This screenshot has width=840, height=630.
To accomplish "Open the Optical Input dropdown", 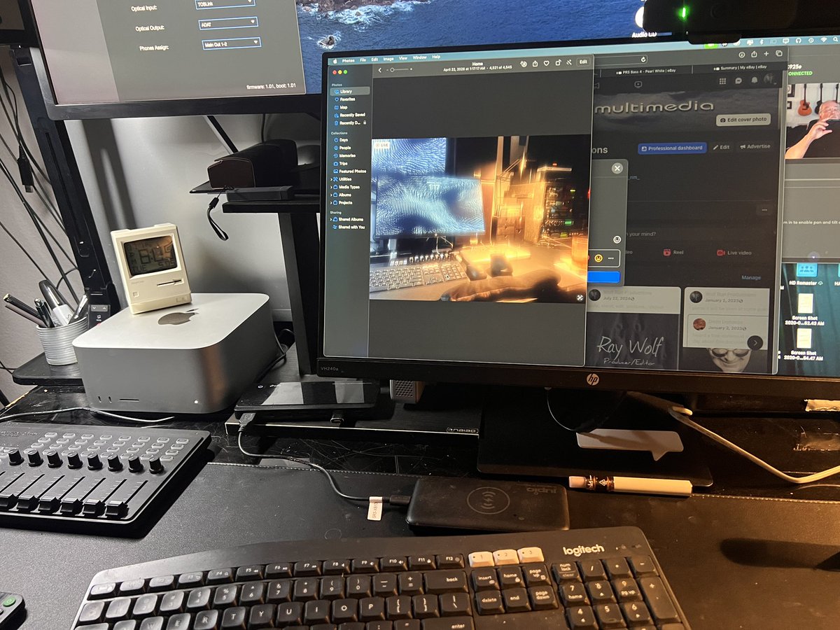I will tap(225, 3).
